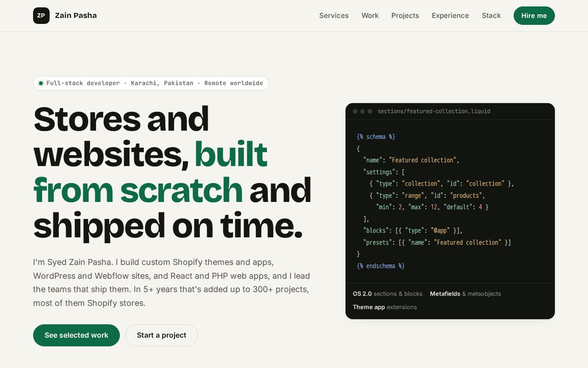Viewport: 588px width, 368px height.
Task: Click the '{% schema %}' code line
Action: pos(376,137)
